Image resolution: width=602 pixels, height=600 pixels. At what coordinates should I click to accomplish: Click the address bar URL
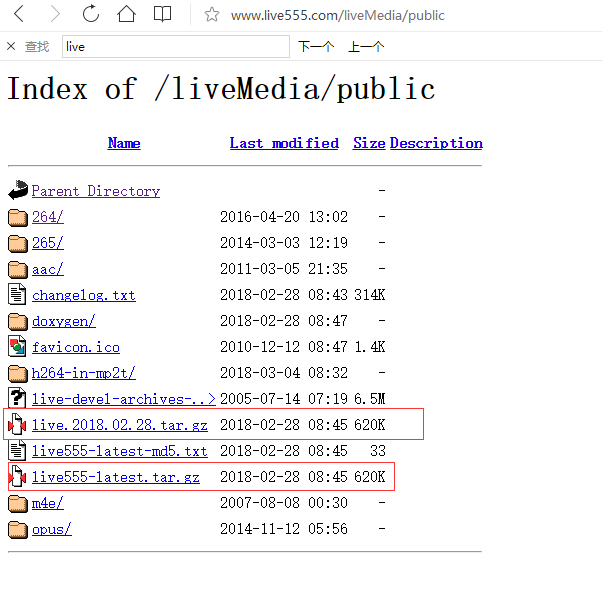click(x=337, y=15)
